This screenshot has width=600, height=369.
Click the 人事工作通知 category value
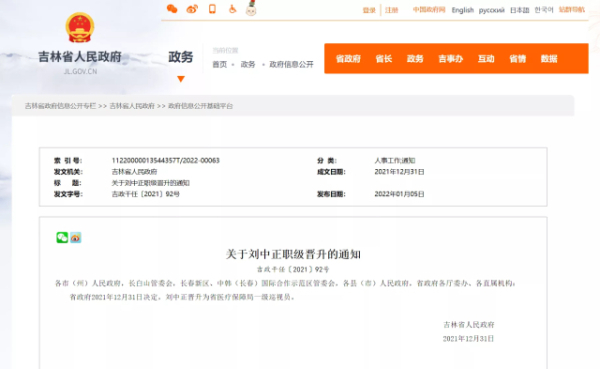395,160
